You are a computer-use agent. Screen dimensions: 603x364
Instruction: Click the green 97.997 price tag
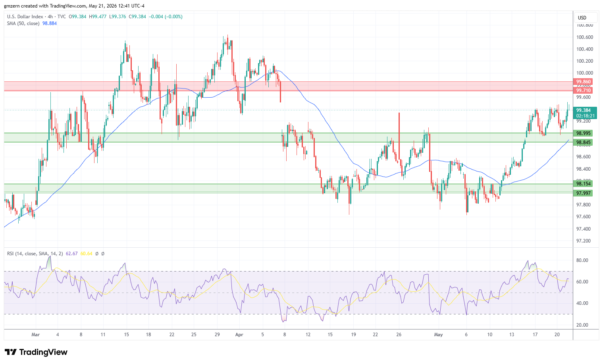(584, 193)
